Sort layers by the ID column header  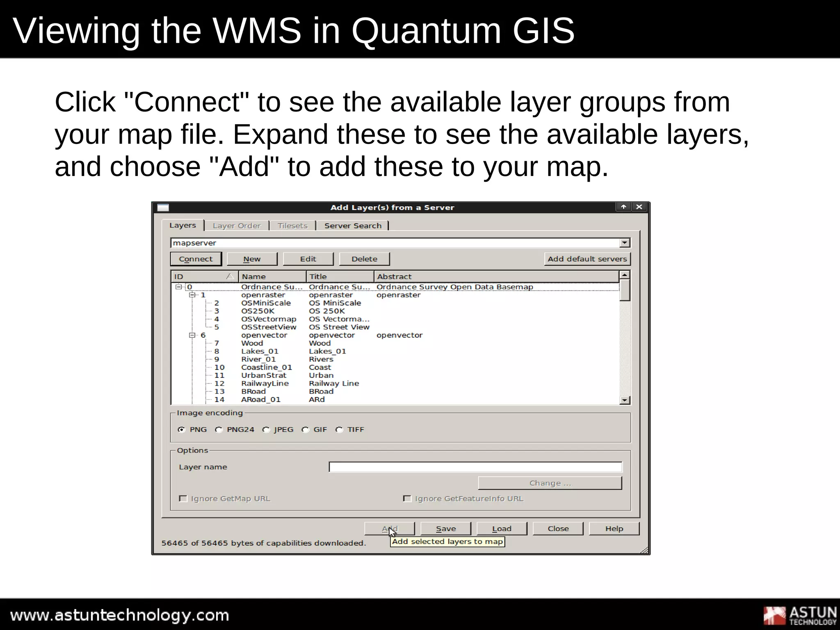pos(204,276)
